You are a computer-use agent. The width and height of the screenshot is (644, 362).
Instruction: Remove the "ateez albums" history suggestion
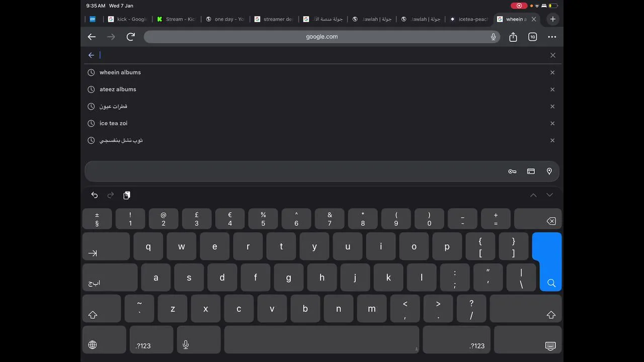552,89
